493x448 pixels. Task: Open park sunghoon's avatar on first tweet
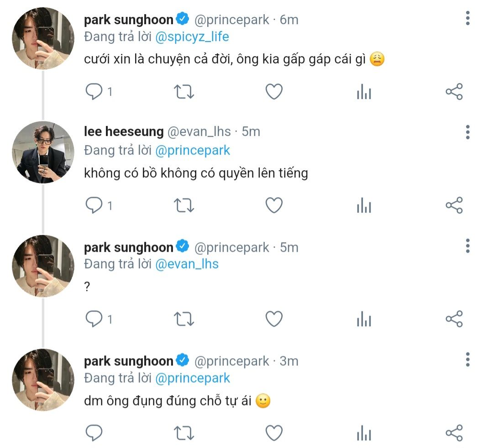coord(43,38)
